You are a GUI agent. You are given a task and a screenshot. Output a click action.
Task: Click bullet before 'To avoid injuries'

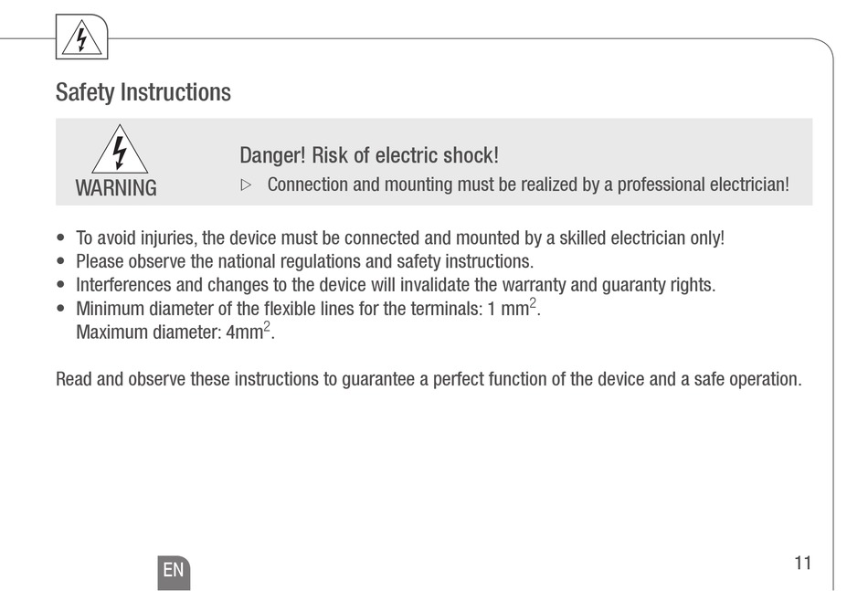coord(61,237)
